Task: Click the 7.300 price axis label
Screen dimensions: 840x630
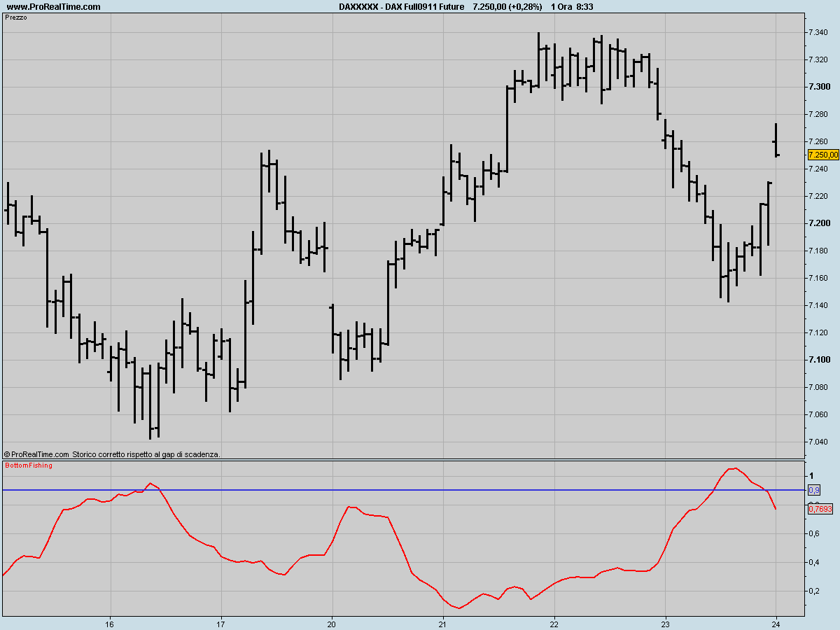Action: click(x=818, y=87)
